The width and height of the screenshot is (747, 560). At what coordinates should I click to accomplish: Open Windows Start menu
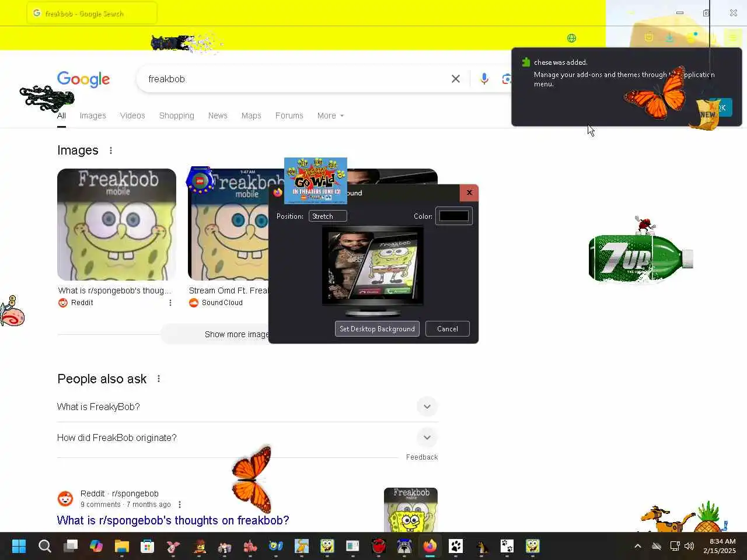click(19, 546)
